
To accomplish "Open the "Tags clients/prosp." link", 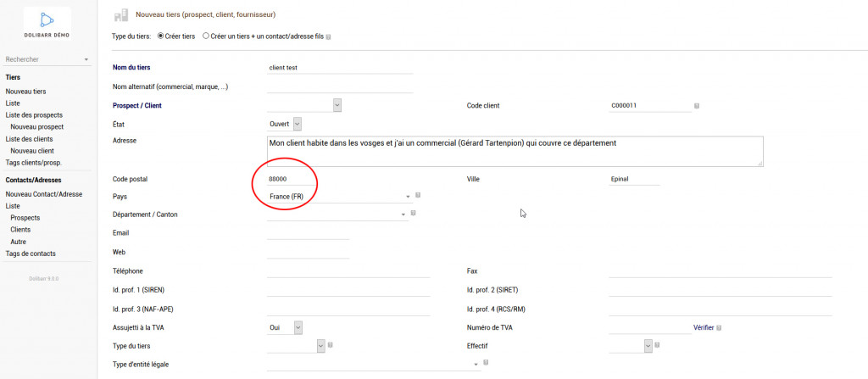I will click(34, 162).
